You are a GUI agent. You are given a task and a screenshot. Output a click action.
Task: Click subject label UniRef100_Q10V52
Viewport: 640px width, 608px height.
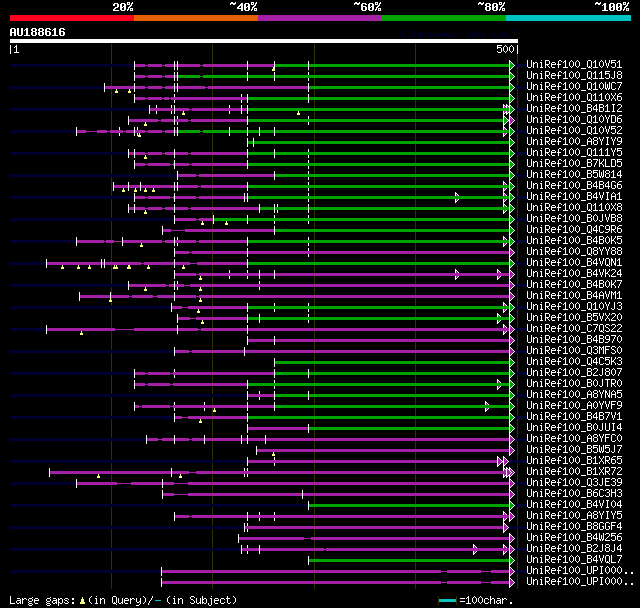point(574,131)
